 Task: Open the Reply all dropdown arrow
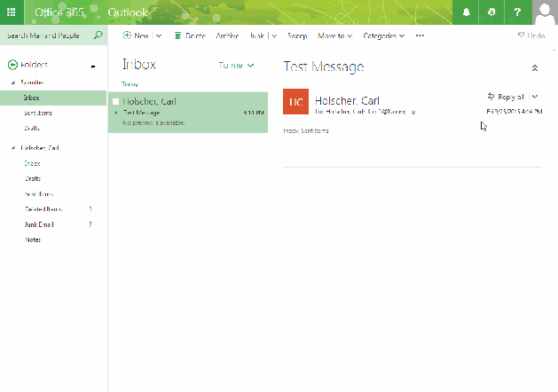pyautogui.click(x=535, y=97)
